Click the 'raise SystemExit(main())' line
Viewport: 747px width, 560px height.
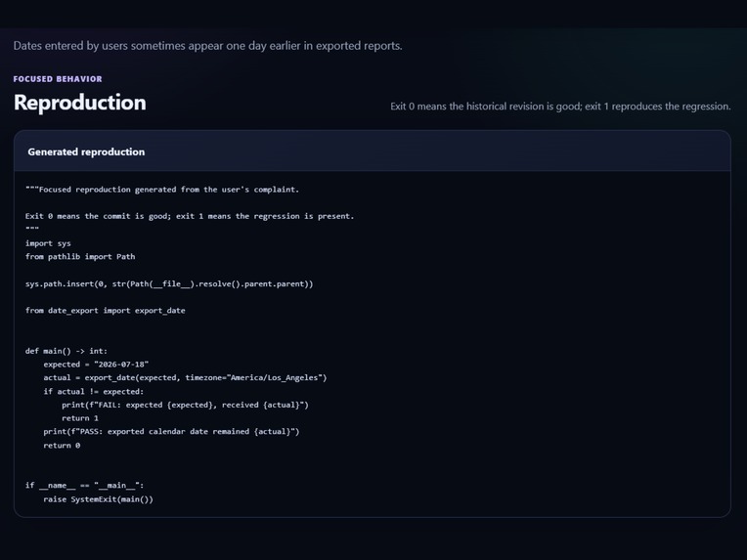98,499
